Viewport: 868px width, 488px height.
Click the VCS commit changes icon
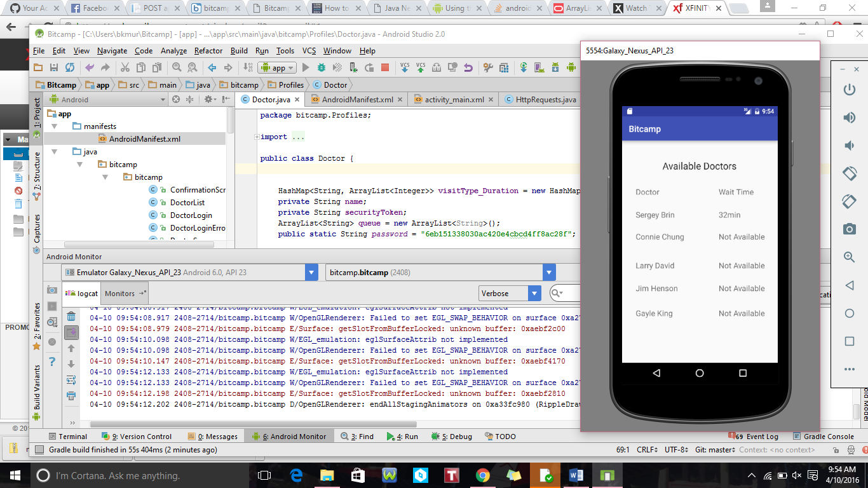[421, 67]
